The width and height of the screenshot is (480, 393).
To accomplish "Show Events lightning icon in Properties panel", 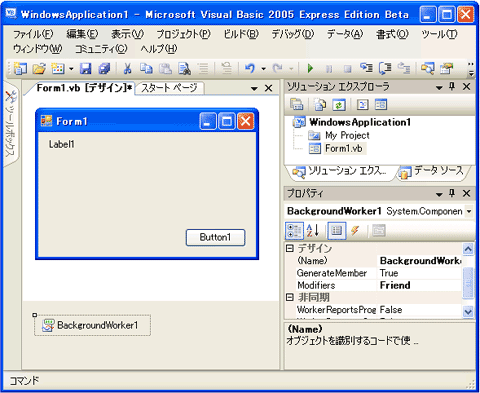I will pos(355,230).
